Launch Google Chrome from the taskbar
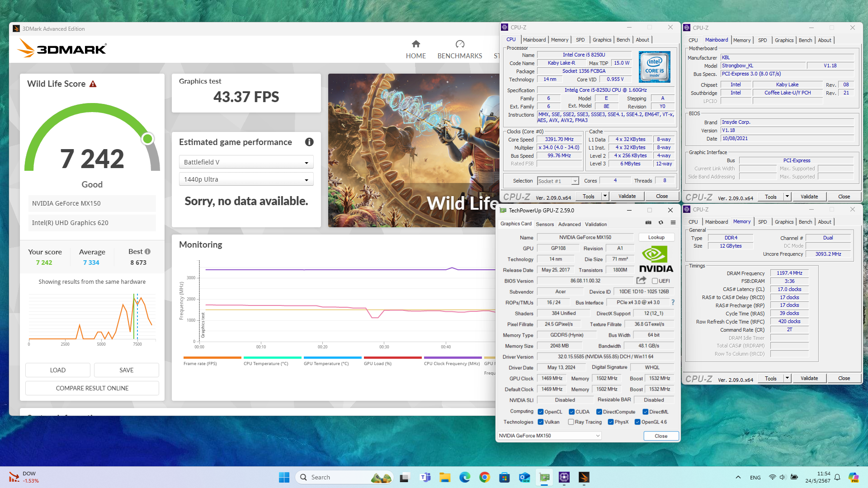 point(485,478)
